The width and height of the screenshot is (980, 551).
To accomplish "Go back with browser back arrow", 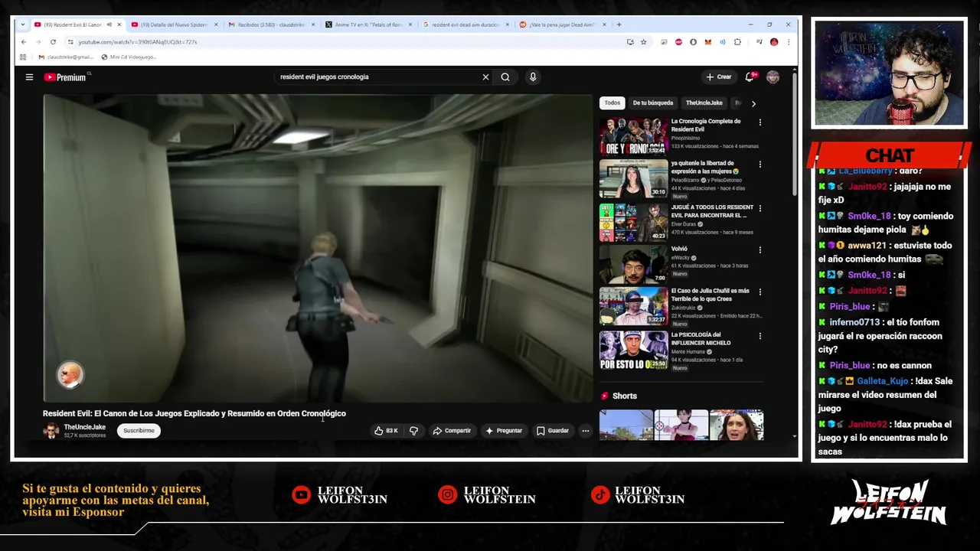I will (x=24, y=42).
